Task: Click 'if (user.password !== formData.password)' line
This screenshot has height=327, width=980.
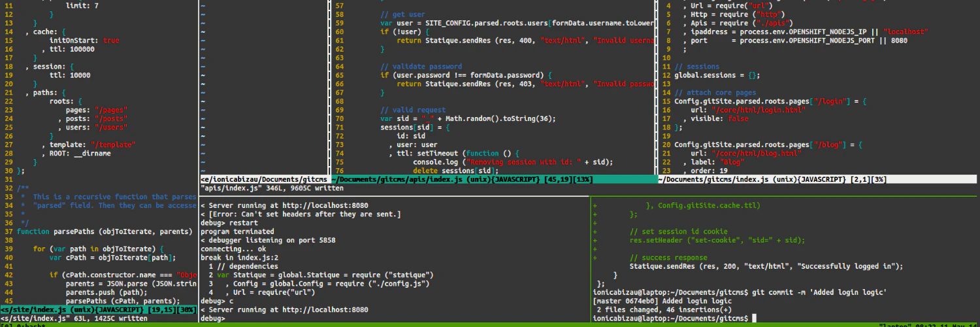Action: point(466,75)
